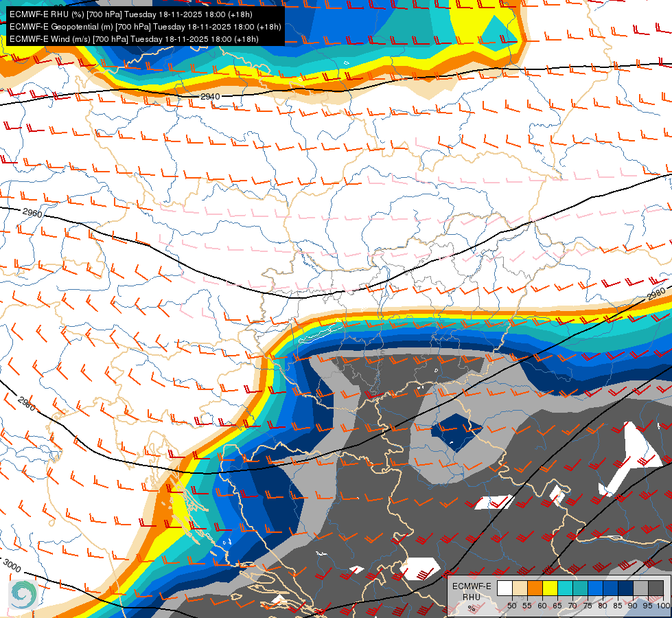Screen dimensions: 672x618
Task: Click the swirl logo icon
Action: [23, 595]
